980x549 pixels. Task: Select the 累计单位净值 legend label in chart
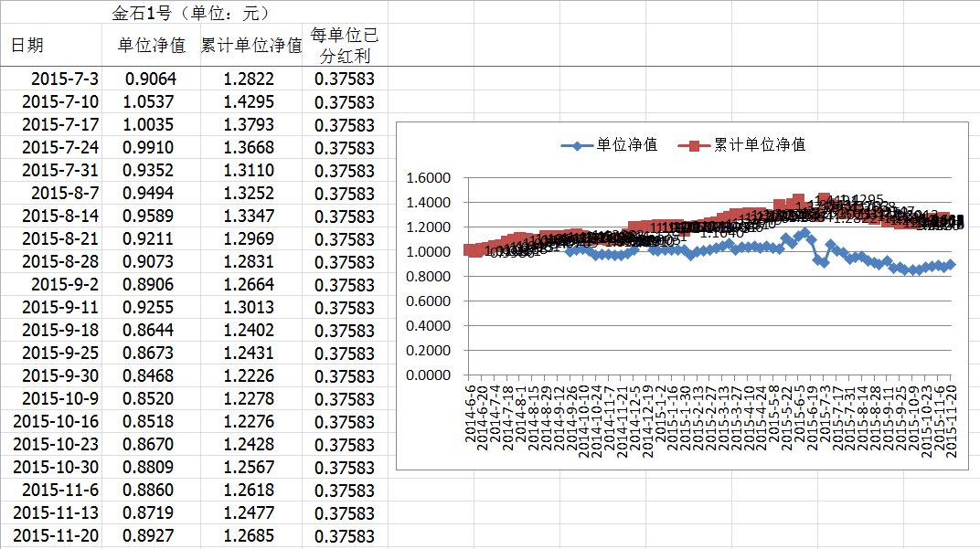click(x=760, y=145)
